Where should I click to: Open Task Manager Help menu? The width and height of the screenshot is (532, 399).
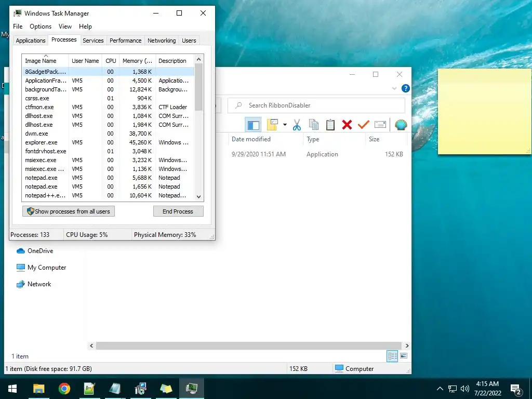85,26
